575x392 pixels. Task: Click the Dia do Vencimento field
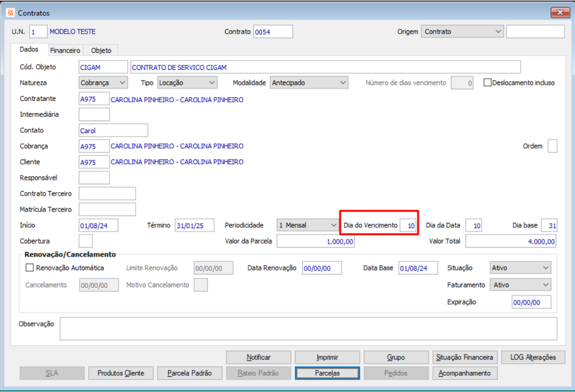pyautogui.click(x=408, y=226)
